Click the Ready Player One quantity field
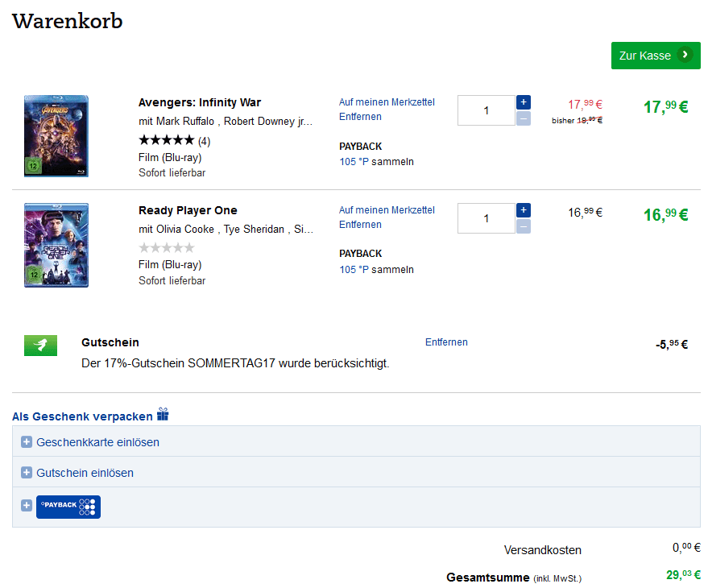 486,218
